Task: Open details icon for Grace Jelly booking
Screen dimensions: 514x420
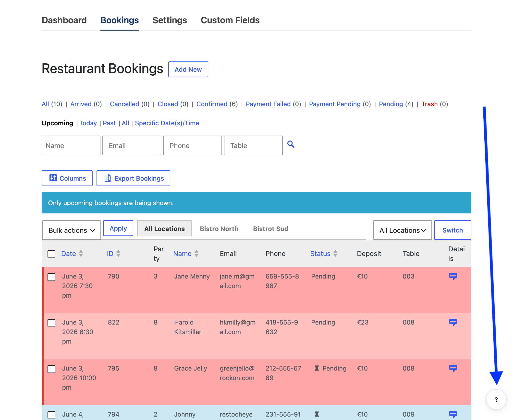Action: 453,368
